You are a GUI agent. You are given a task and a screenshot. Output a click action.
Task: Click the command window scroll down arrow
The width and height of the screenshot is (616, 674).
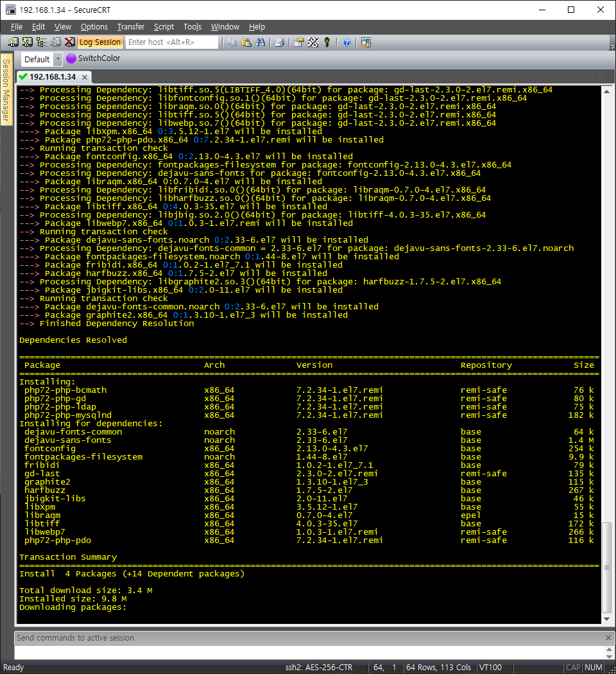(x=609, y=657)
